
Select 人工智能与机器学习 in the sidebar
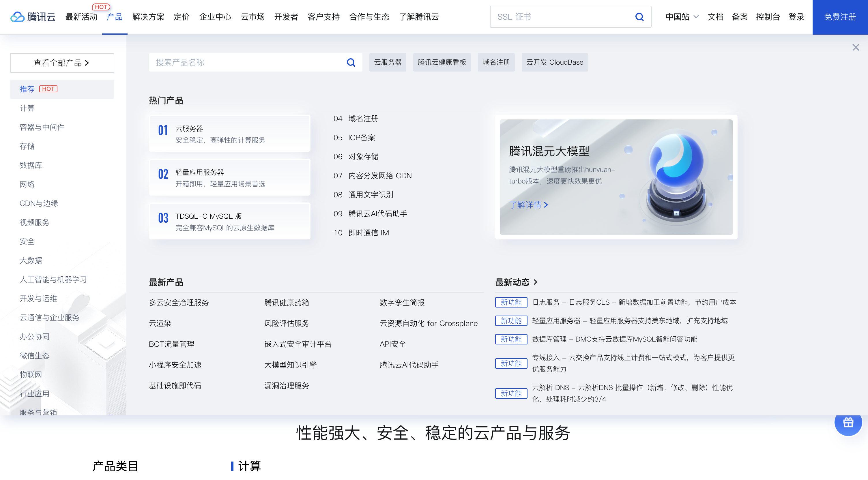tap(53, 280)
